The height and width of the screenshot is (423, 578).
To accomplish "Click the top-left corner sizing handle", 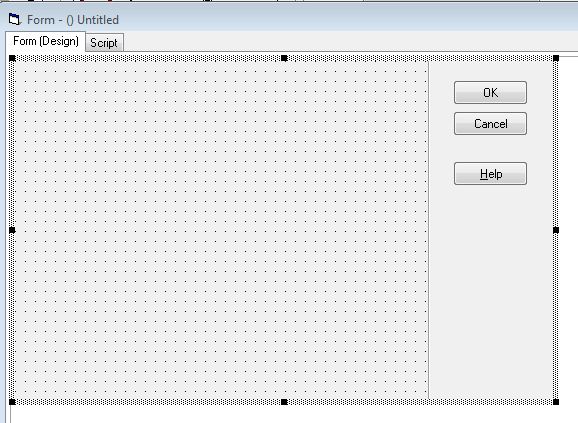I will coord(12,58).
